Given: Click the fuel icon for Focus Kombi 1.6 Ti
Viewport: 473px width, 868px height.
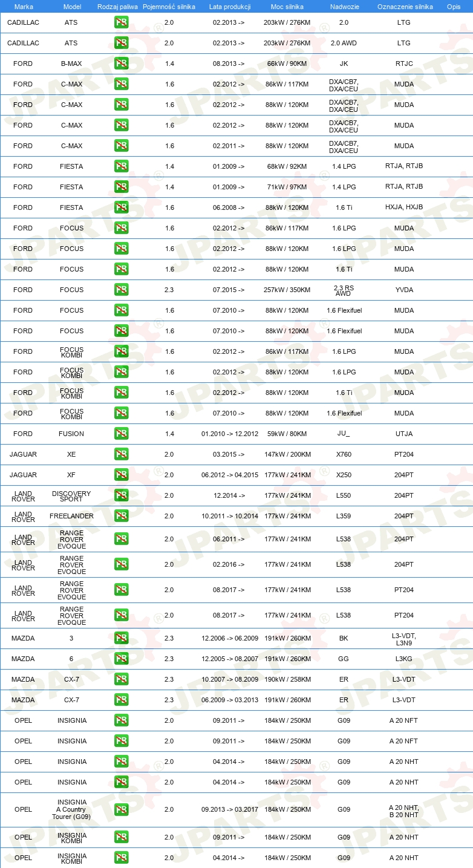Looking at the screenshot, I should (x=121, y=393).
